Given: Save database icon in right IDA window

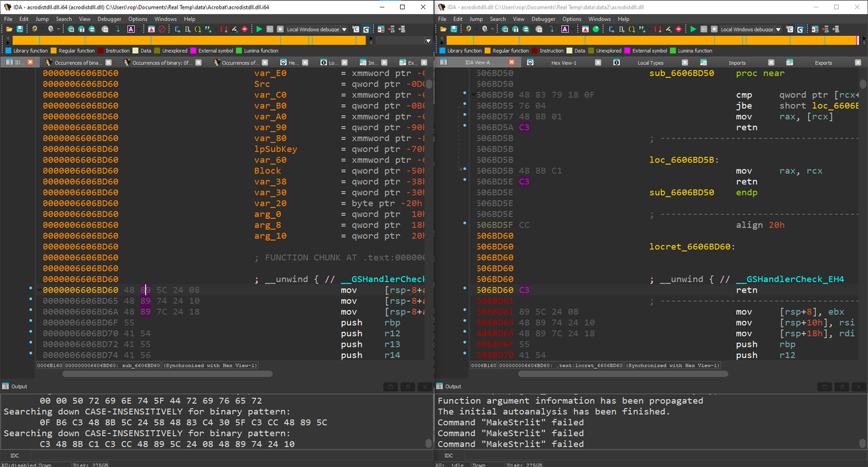Looking at the screenshot, I should tap(454, 29).
